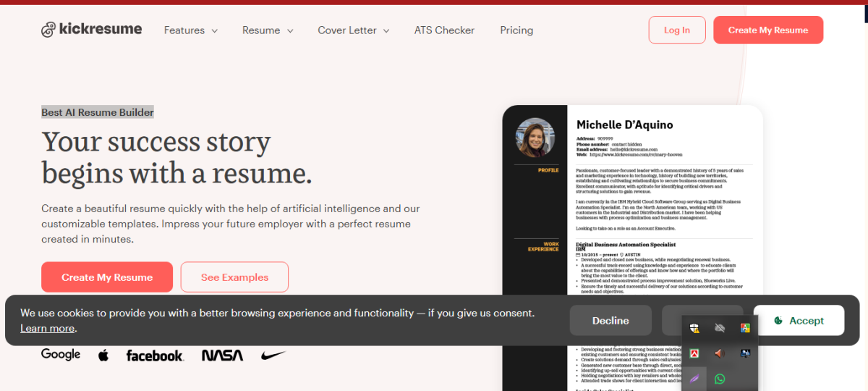Click the colorful letter A tray icon
Image resolution: width=868 pixels, height=391 pixels.
click(x=744, y=328)
